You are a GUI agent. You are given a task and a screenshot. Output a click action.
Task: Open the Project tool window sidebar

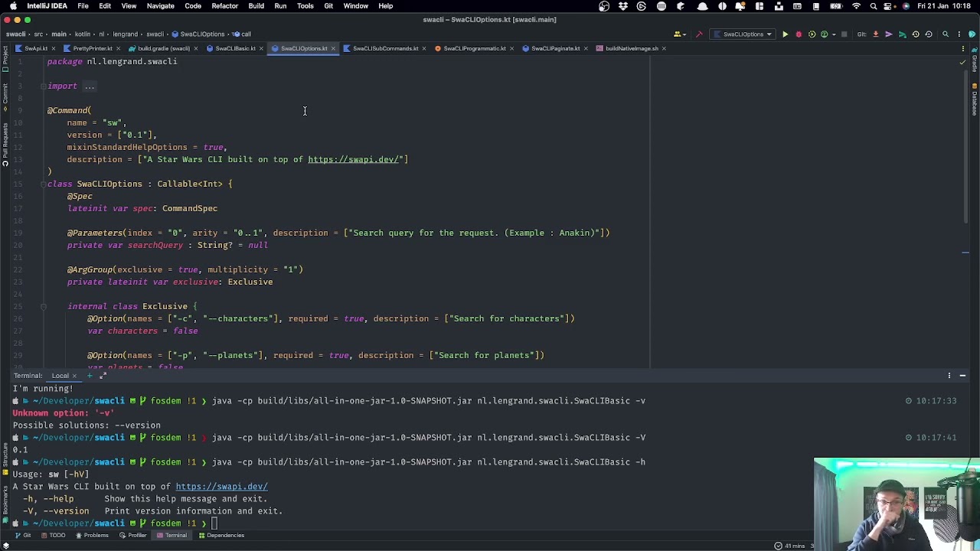pyautogui.click(x=5, y=57)
